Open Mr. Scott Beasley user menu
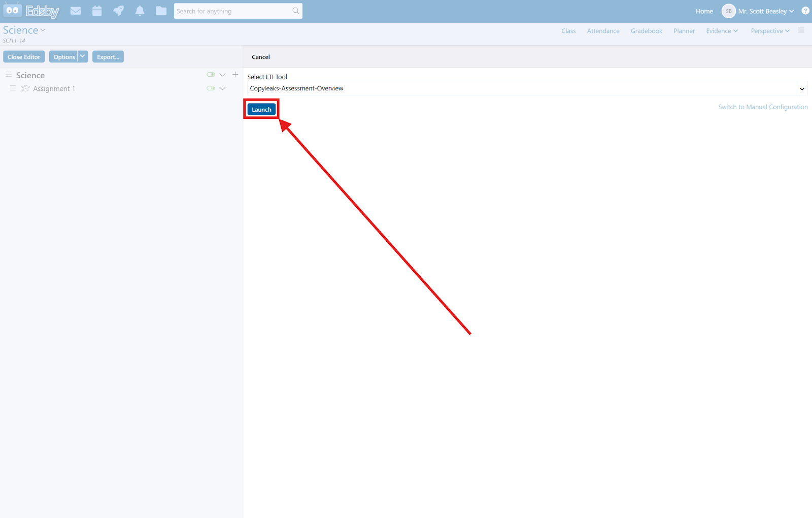The width and height of the screenshot is (812, 518). 766,11
